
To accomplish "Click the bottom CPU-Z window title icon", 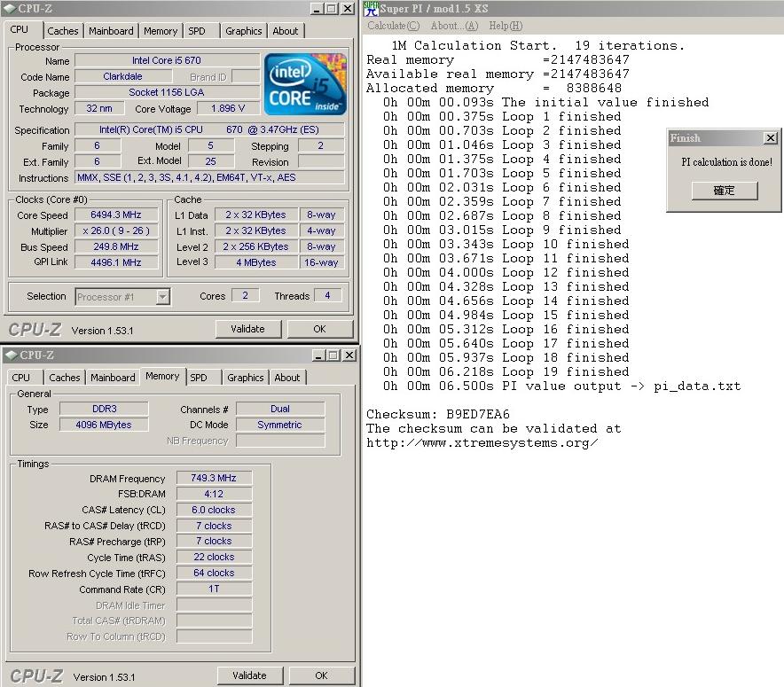I will pos(11,355).
